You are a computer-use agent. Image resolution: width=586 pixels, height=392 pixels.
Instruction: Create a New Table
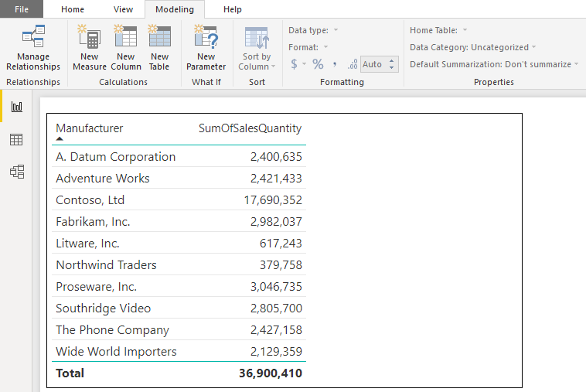(159, 48)
